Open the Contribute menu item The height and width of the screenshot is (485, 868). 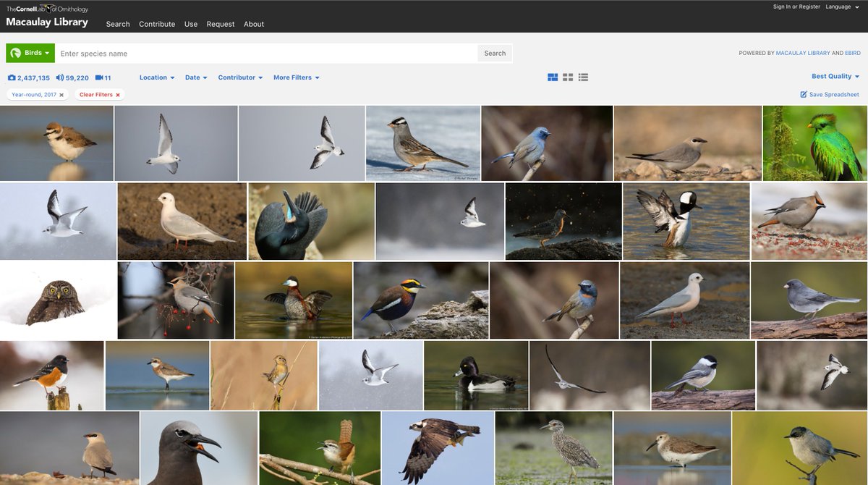point(157,24)
